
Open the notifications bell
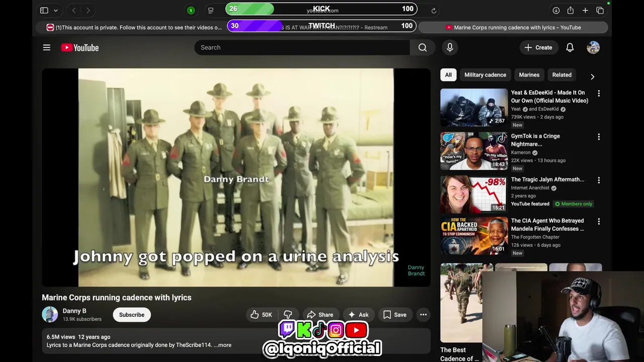coord(570,47)
